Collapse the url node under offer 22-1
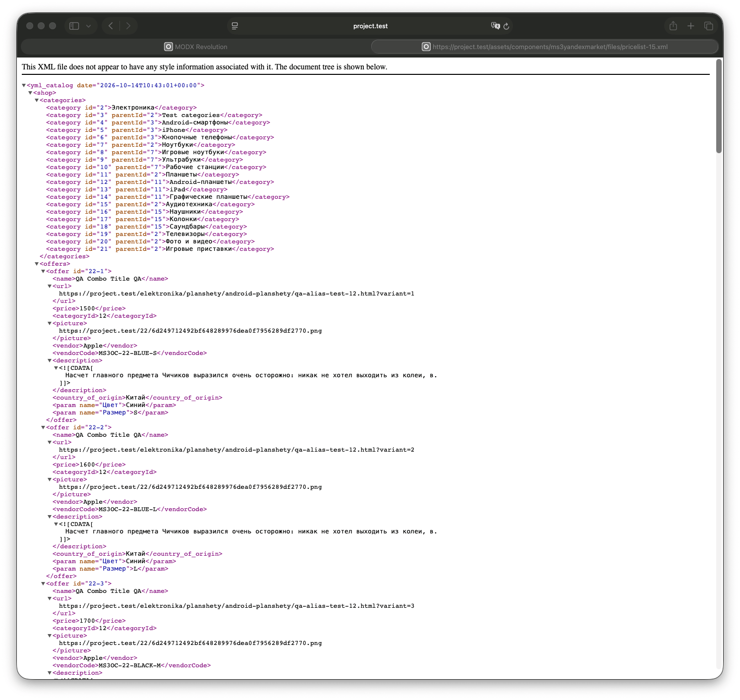The height and width of the screenshot is (700, 740). pyautogui.click(x=50, y=286)
